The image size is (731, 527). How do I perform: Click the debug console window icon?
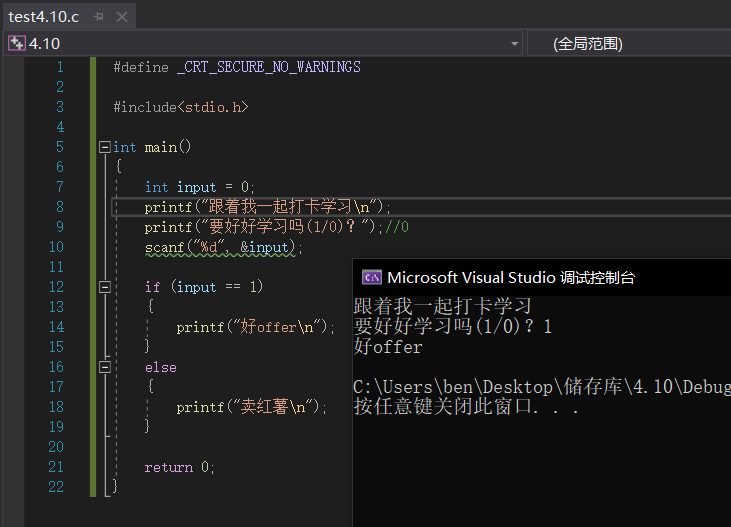372,277
